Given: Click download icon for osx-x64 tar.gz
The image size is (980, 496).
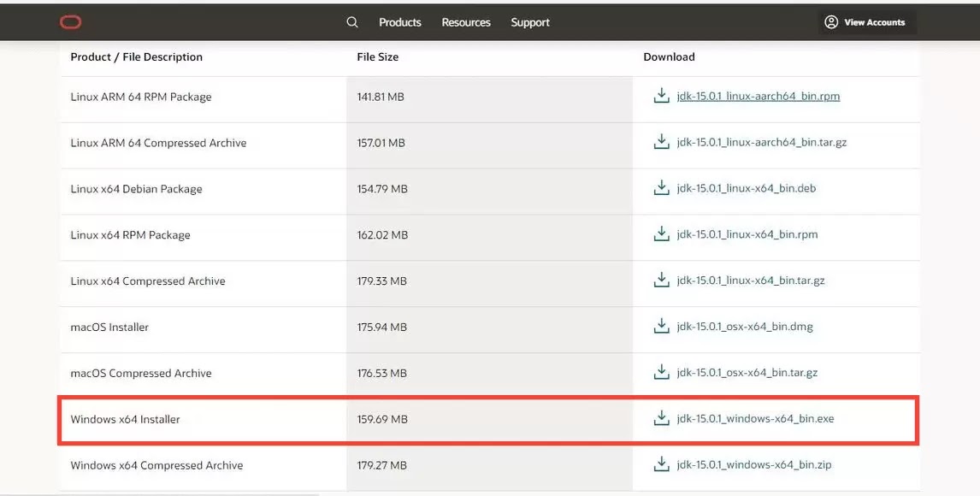Looking at the screenshot, I should 661,372.
